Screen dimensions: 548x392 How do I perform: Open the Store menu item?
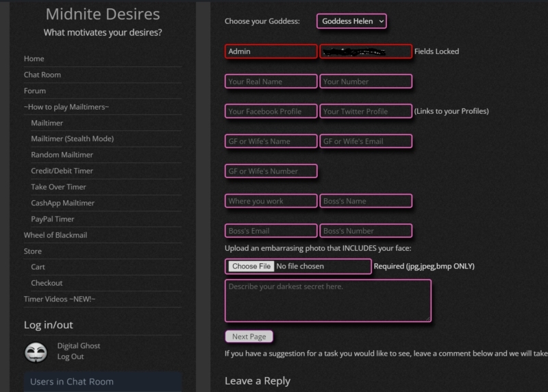33,252
